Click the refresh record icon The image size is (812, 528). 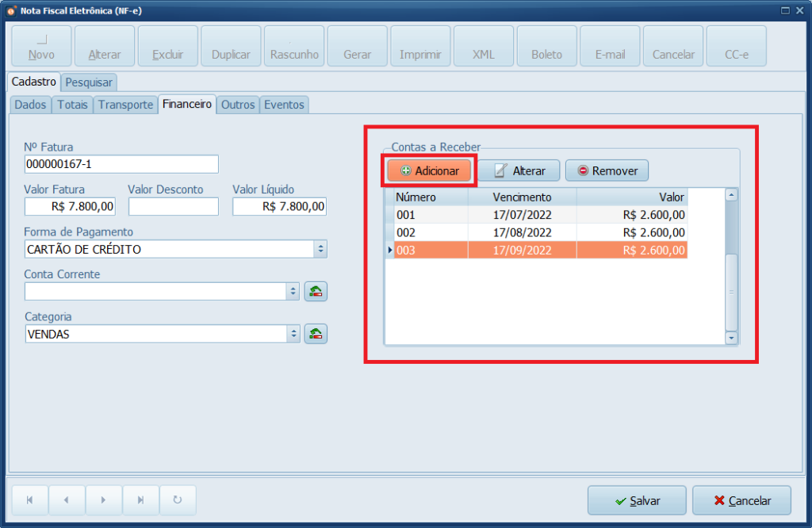178,500
